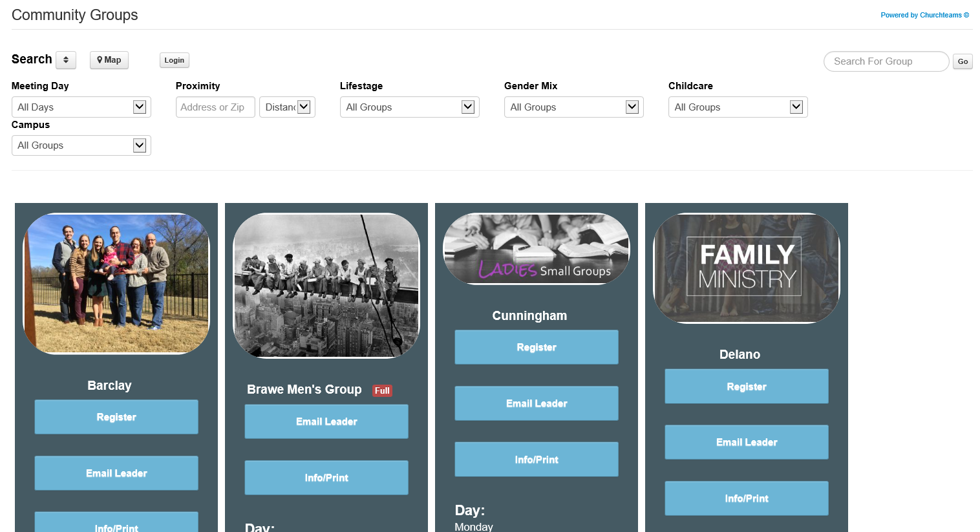
Task: Expand the Lifestage dropdown
Action: [410, 107]
